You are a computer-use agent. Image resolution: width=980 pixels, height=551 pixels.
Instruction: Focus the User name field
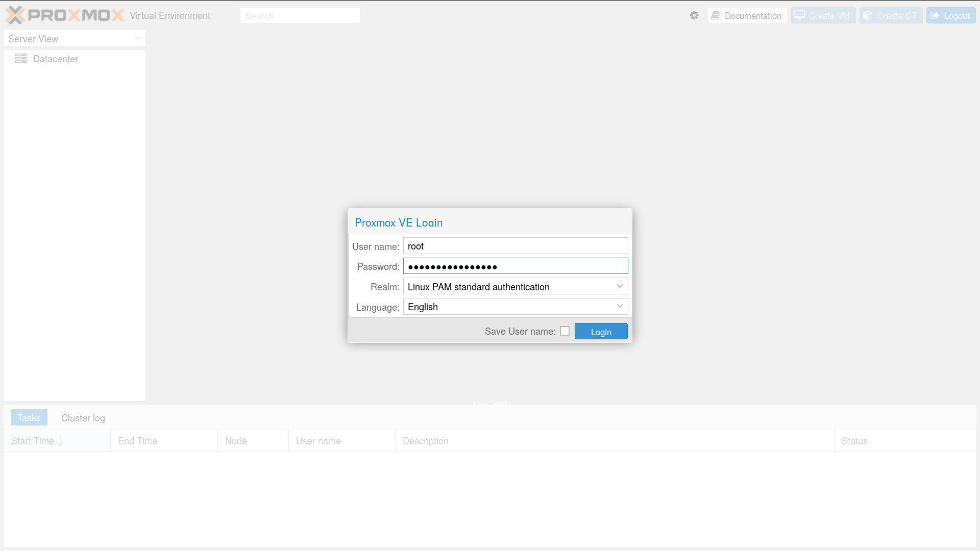[516, 246]
